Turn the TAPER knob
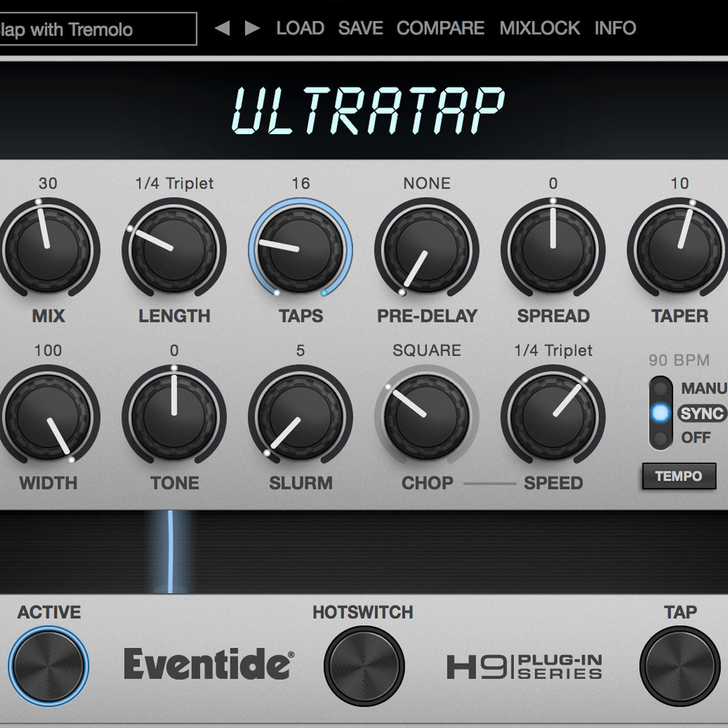Screen dimensions: 728x728 pyautogui.click(x=681, y=248)
